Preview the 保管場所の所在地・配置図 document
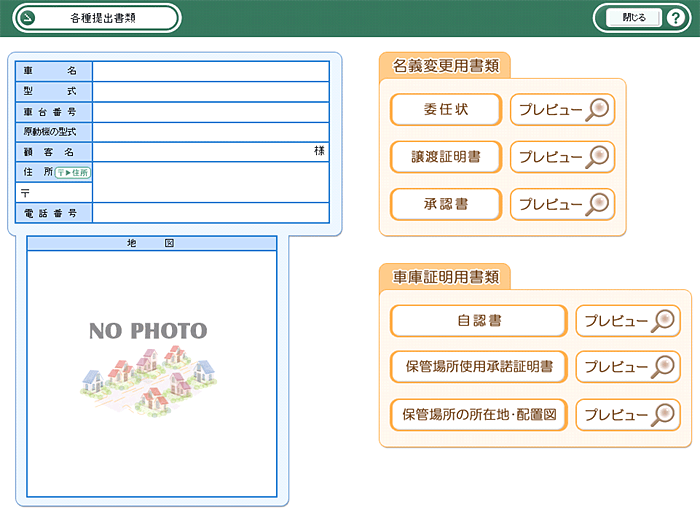Image resolution: width=700 pixels, height=510 pixels. coord(628,414)
